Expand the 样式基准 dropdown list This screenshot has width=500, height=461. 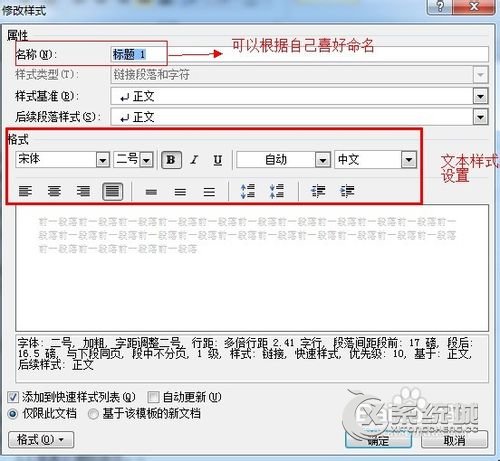pos(480,97)
